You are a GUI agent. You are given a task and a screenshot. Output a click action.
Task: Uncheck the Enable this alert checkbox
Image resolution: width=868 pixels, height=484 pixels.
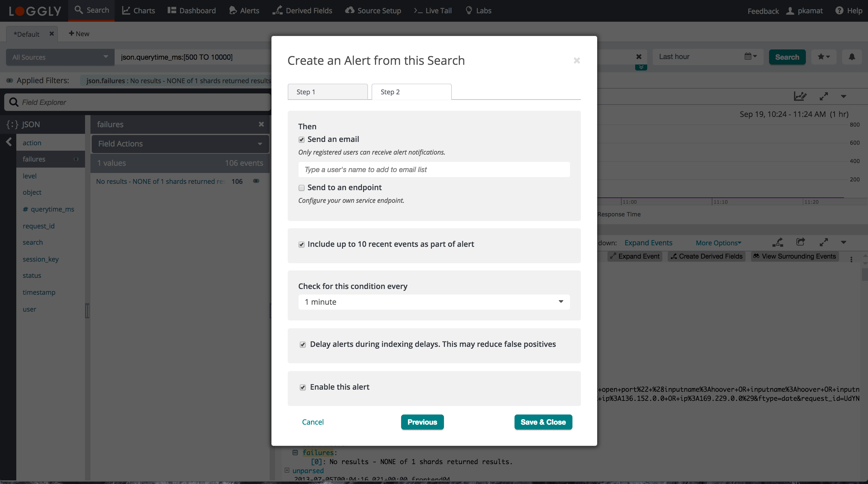[303, 387]
